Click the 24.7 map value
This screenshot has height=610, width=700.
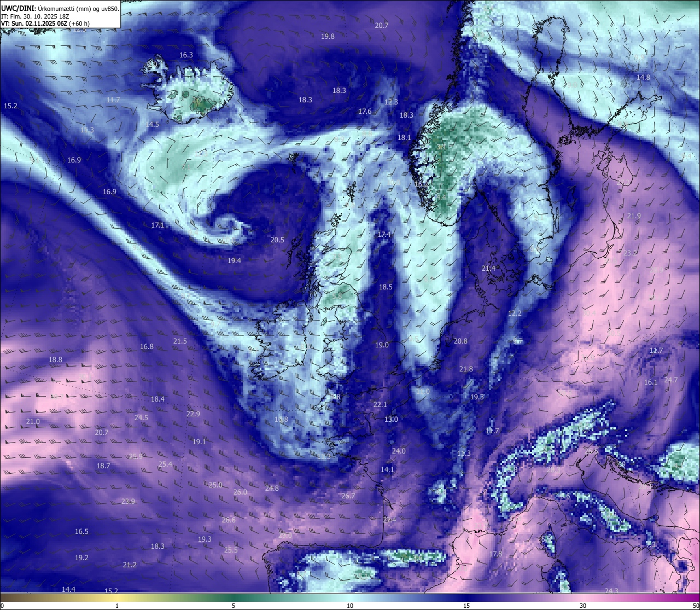click(x=671, y=380)
